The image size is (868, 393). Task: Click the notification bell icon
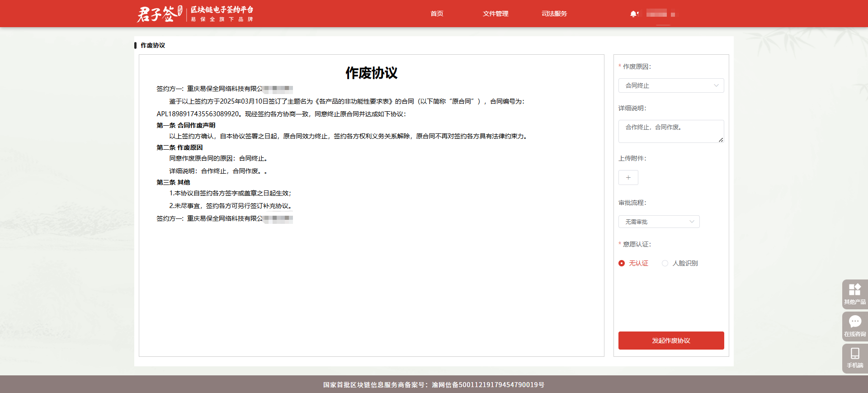click(634, 14)
